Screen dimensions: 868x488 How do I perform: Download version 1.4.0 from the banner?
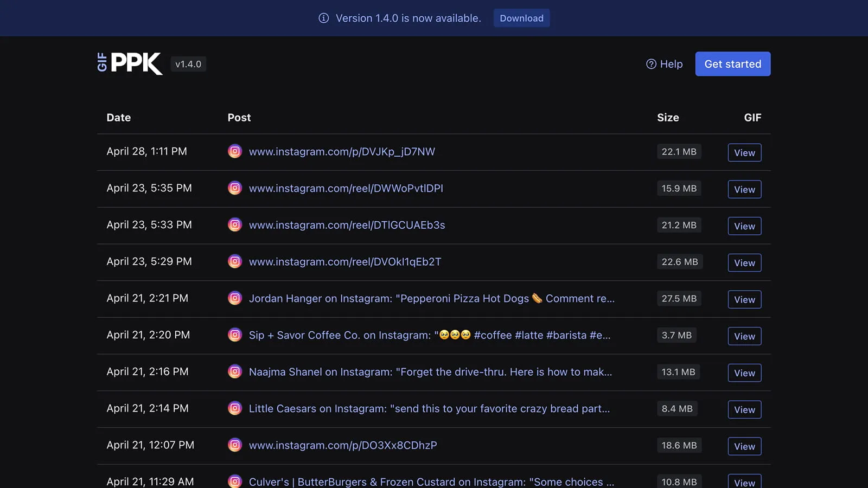pos(521,18)
